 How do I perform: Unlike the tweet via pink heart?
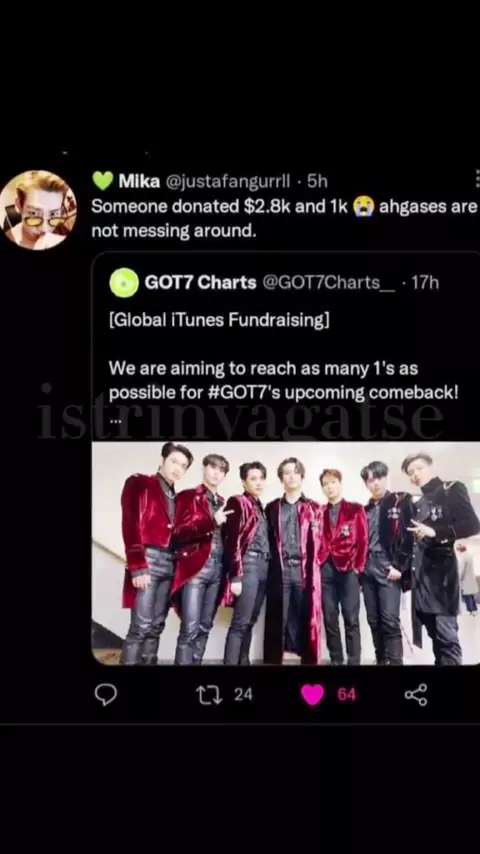[x=312, y=695]
